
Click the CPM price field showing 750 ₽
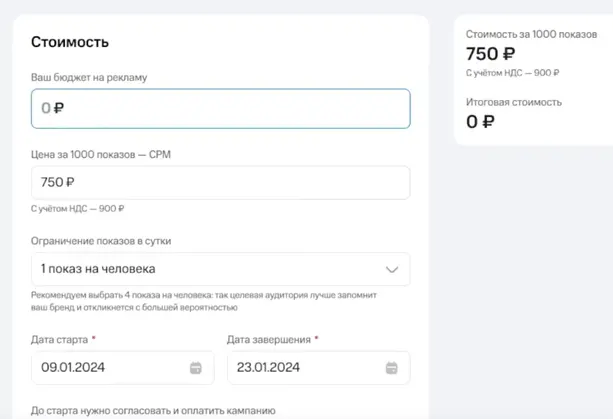[220, 183]
